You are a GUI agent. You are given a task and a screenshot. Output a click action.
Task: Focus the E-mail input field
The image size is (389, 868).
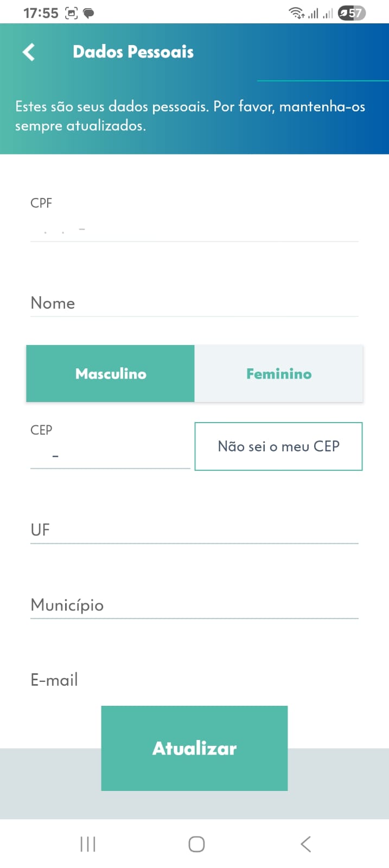[194, 680]
